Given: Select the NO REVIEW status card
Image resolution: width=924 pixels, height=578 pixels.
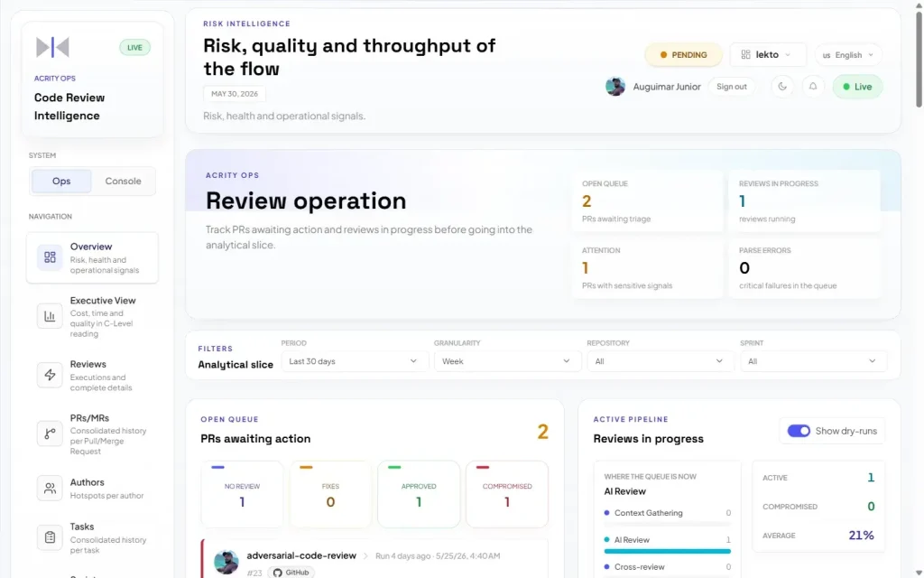Looking at the screenshot, I should pos(242,494).
